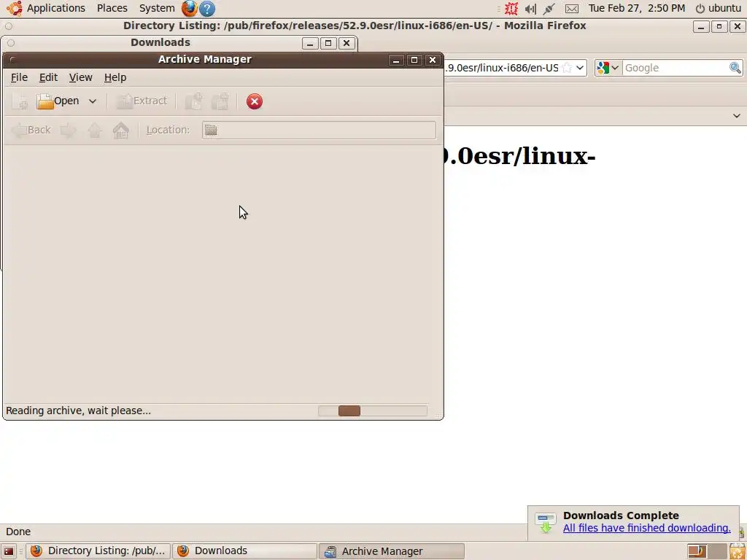Screen dimensions: 747x560
Task: Minimize the Archive Manager window
Action: coord(396,60)
